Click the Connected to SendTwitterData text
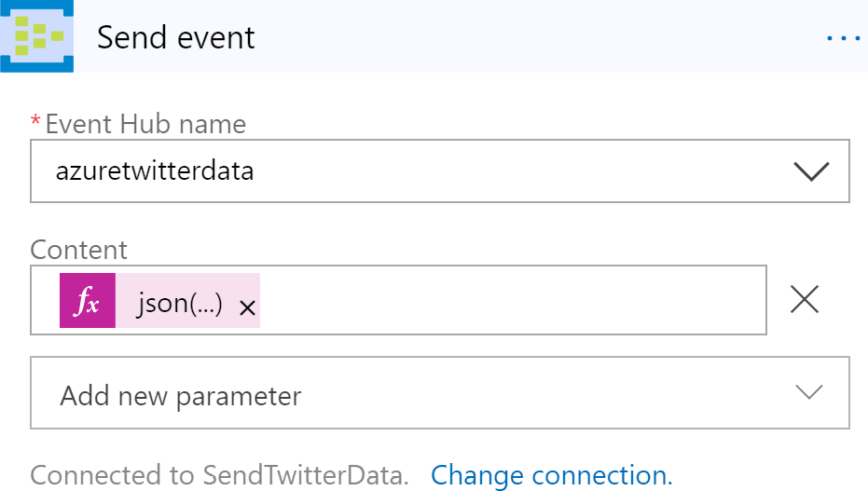 point(220,475)
